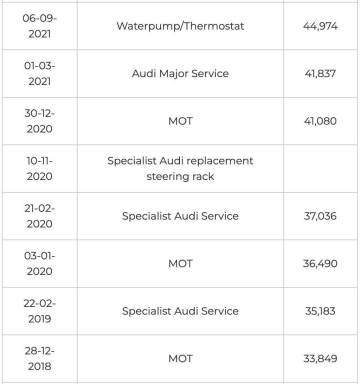360x384 pixels.
Task: Select the 33,849 mileage cell
Action: click(320, 359)
